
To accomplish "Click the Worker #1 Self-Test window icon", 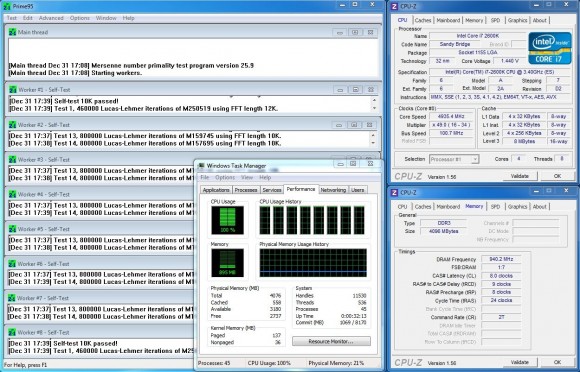I will pyautogui.click(x=13, y=89).
